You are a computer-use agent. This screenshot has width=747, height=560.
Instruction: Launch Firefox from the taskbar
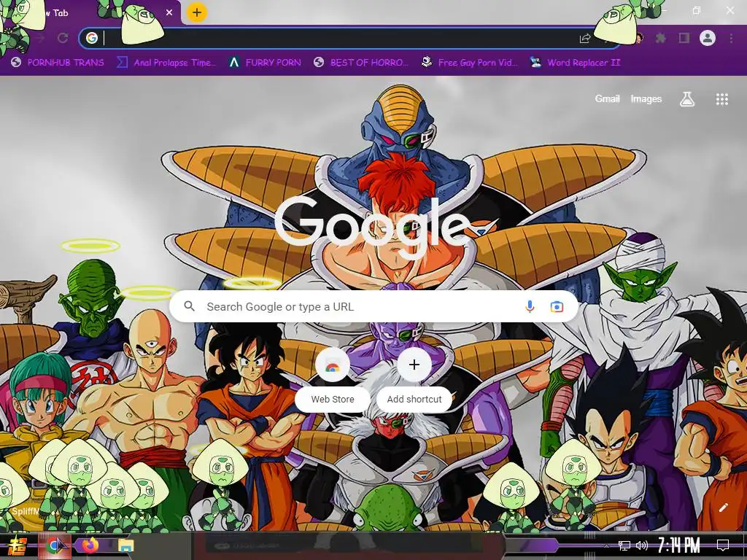point(90,545)
